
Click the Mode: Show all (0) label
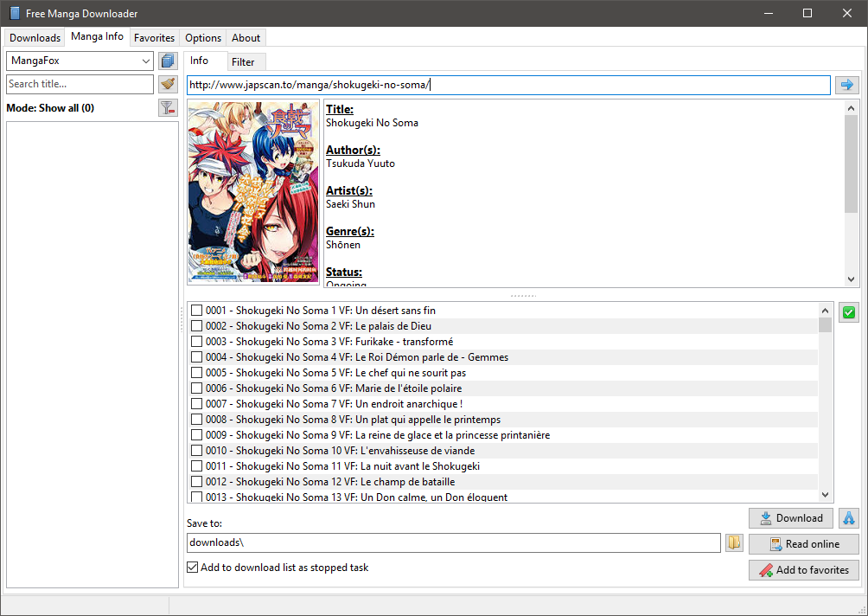pyautogui.click(x=50, y=108)
